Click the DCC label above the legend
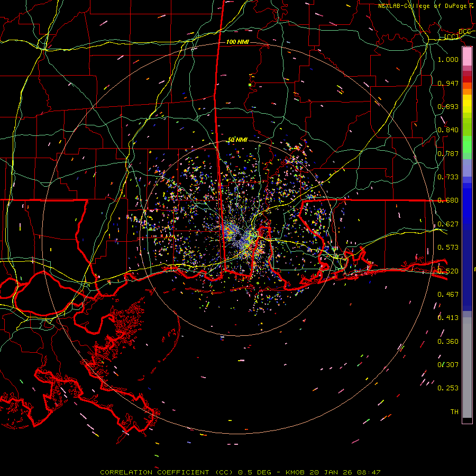The width and height of the screenshot is (476, 476). click(x=464, y=32)
